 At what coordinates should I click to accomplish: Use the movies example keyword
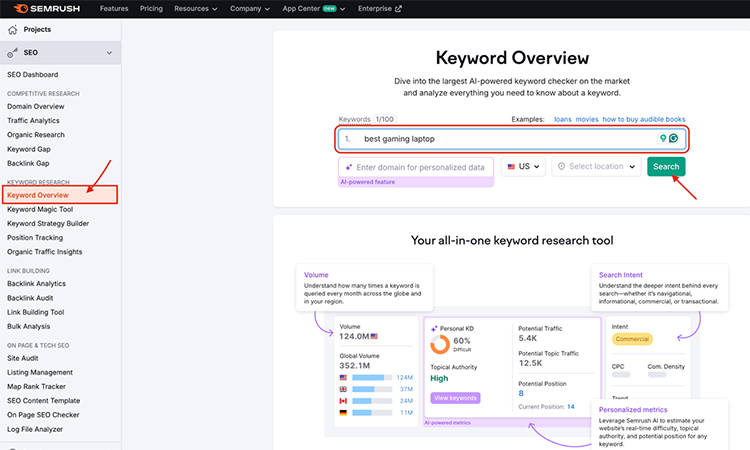coord(587,119)
